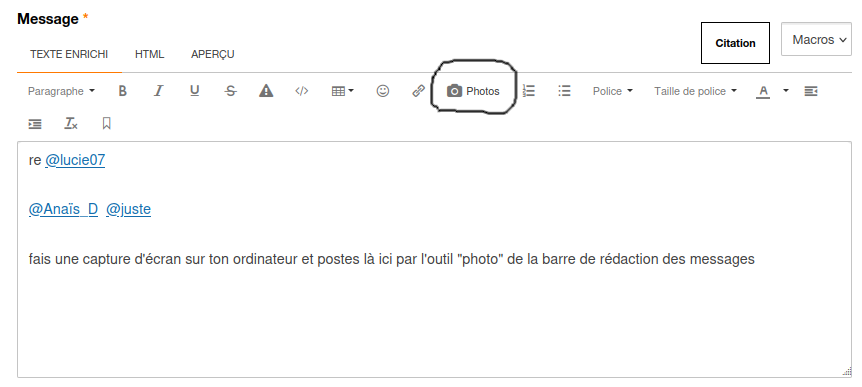Click the editor resize handle corner
The image size is (862, 387).
pos(847,372)
